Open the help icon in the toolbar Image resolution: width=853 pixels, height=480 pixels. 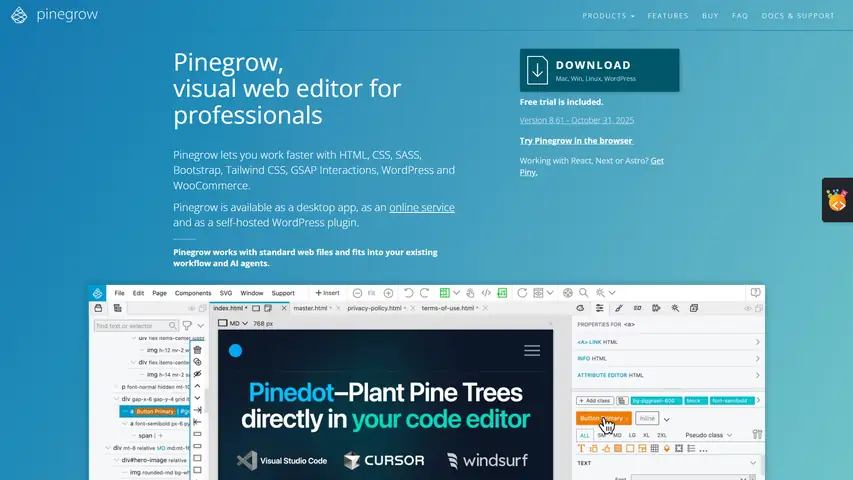(756, 293)
